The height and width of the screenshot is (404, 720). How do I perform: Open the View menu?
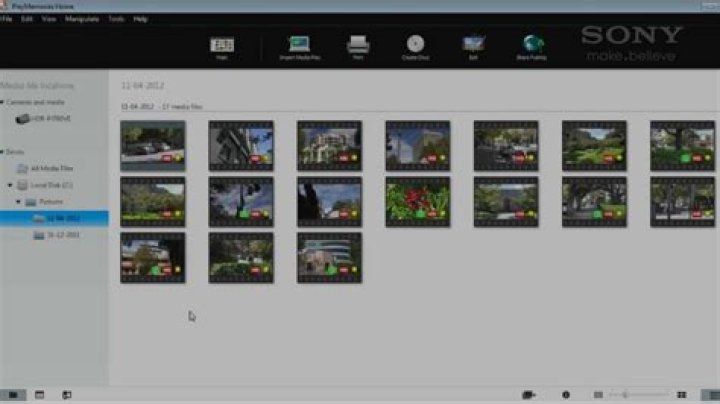click(49, 19)
